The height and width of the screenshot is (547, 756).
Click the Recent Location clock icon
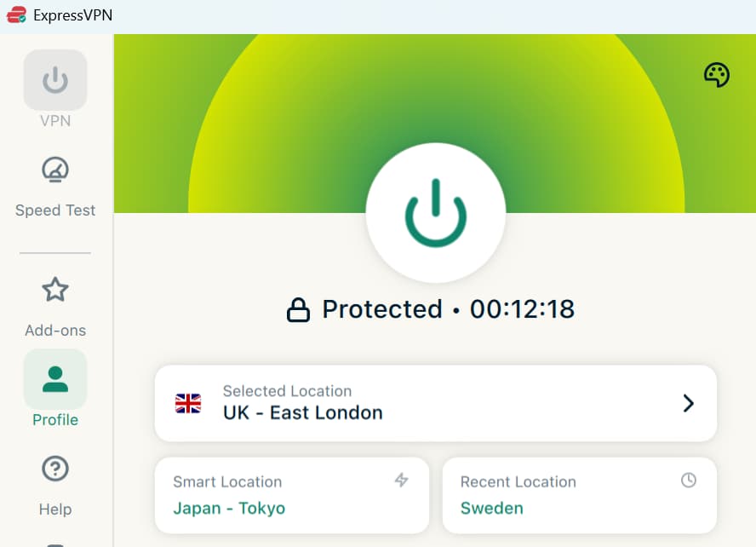690,481
